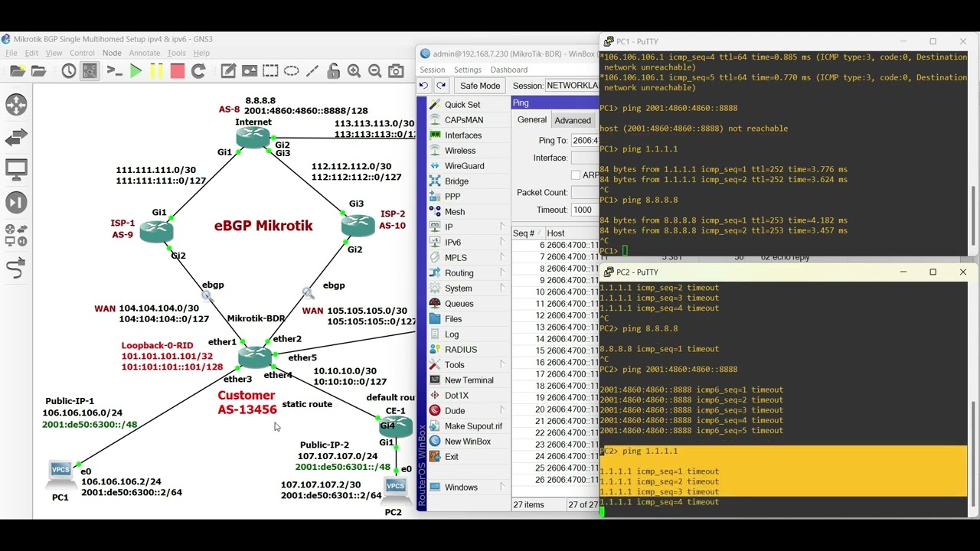
Task: Select Mikrotik-BDR router node in topology
Action: click(x=254, y=356)
